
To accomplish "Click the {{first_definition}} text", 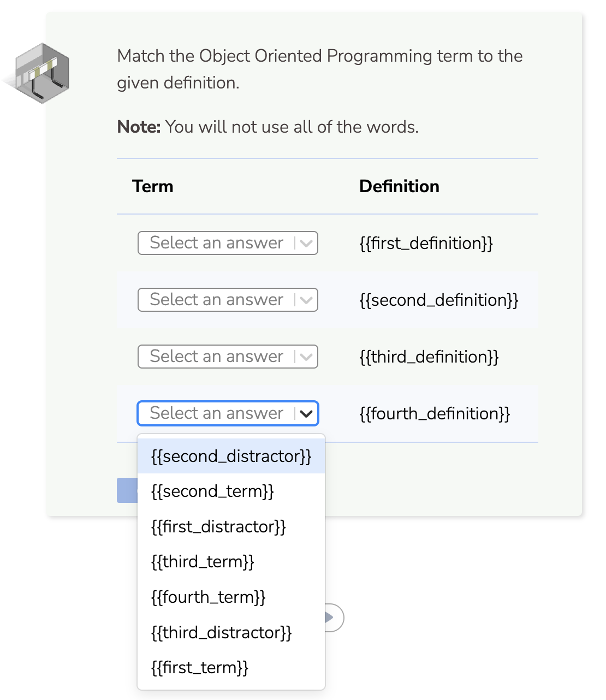I will point(426,243).
